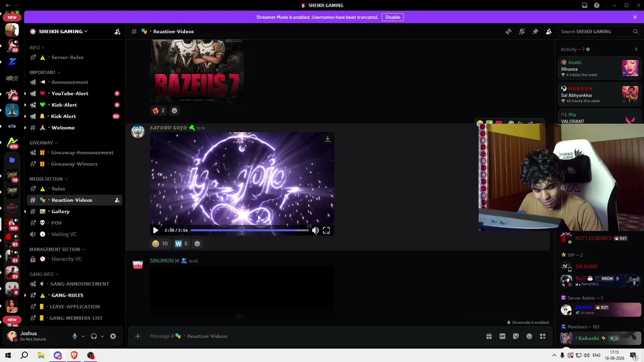Open the emoji picker in message bar
The image size is (644, 362).
(x=529, y=336)
